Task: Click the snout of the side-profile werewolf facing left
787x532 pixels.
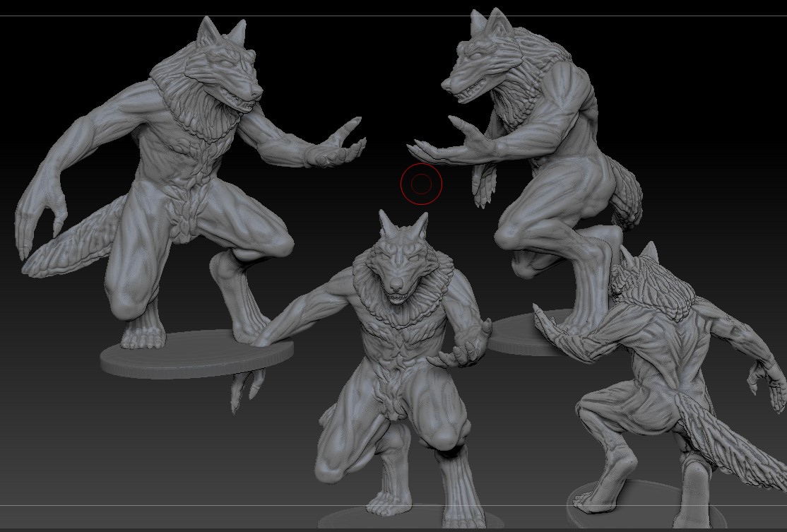Action: pos(464,84)
